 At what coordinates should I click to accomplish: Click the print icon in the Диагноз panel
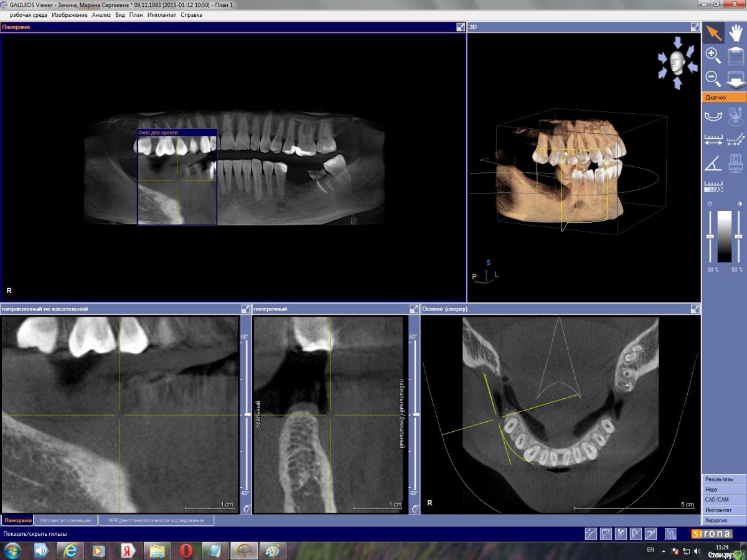[x=735, y=163]
